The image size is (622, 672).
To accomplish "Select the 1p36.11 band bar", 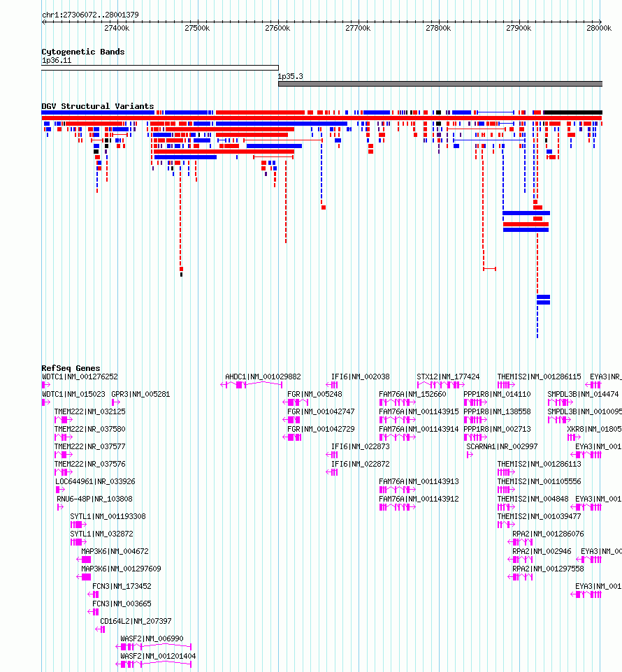I will pos(160,68).
